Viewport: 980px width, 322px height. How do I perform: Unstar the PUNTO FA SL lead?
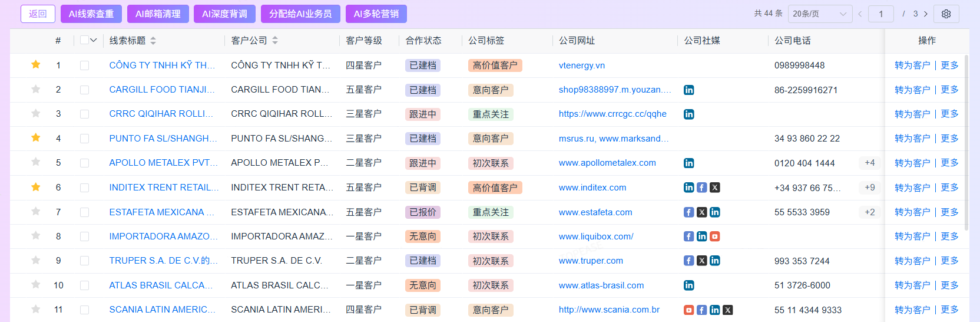(x=36, y=138)
